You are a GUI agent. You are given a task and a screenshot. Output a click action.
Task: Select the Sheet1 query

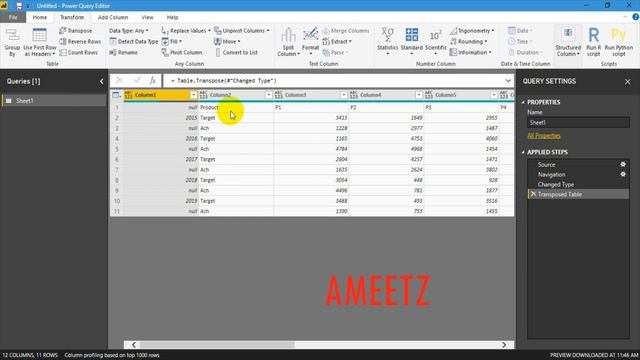(54, 100)
